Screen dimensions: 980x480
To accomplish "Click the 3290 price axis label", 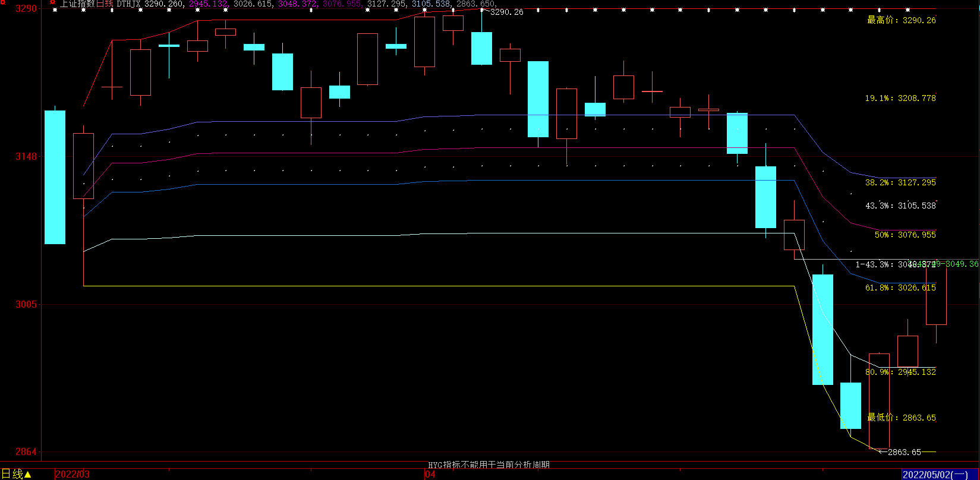I will click(x=26, y=9).
